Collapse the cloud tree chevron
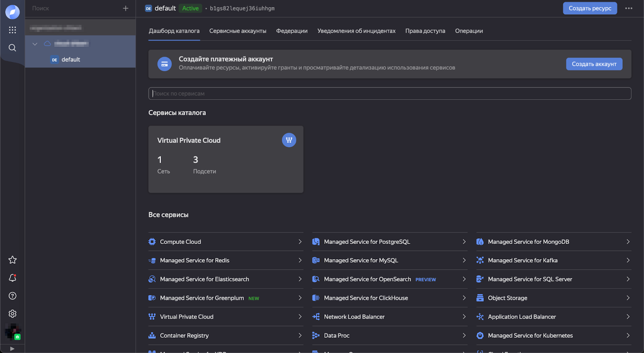 point(35,44)
